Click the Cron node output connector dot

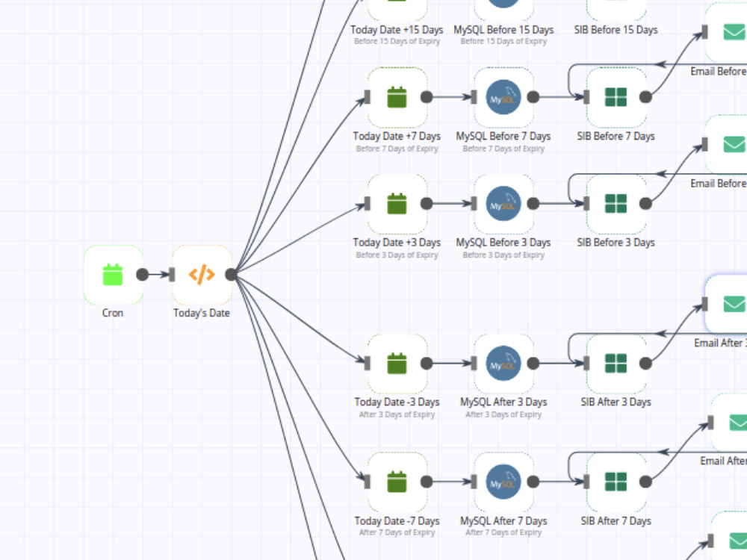point(142,275)
